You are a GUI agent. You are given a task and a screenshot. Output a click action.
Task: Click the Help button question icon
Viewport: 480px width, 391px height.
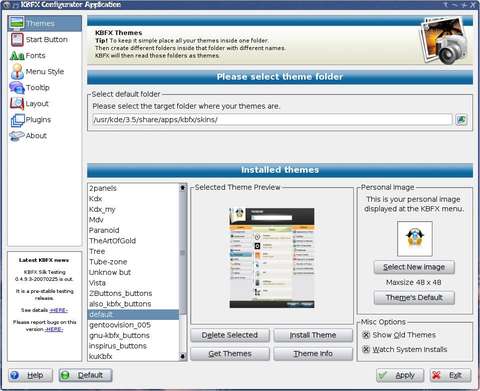click(14, 375)
